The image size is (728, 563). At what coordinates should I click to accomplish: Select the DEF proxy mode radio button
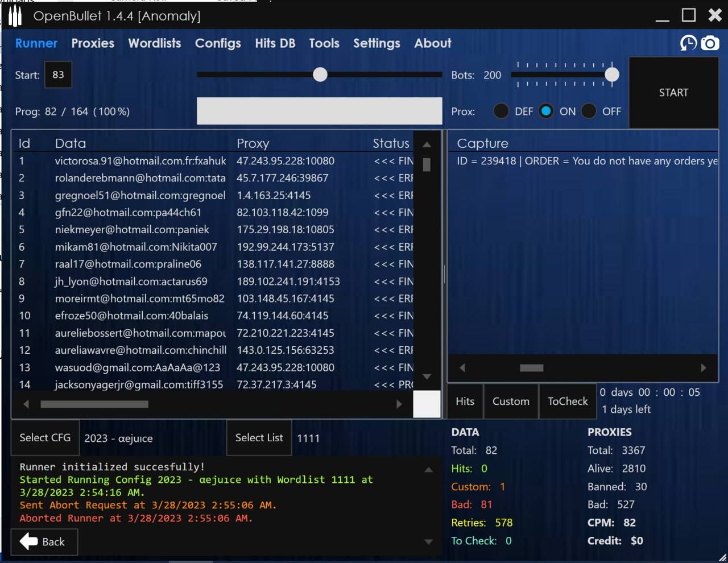click(x=501, y=111)
